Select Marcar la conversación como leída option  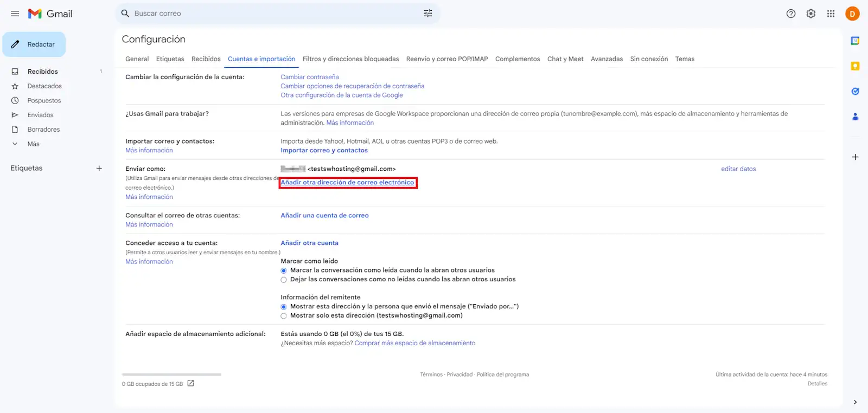click(x=284, y=270)
